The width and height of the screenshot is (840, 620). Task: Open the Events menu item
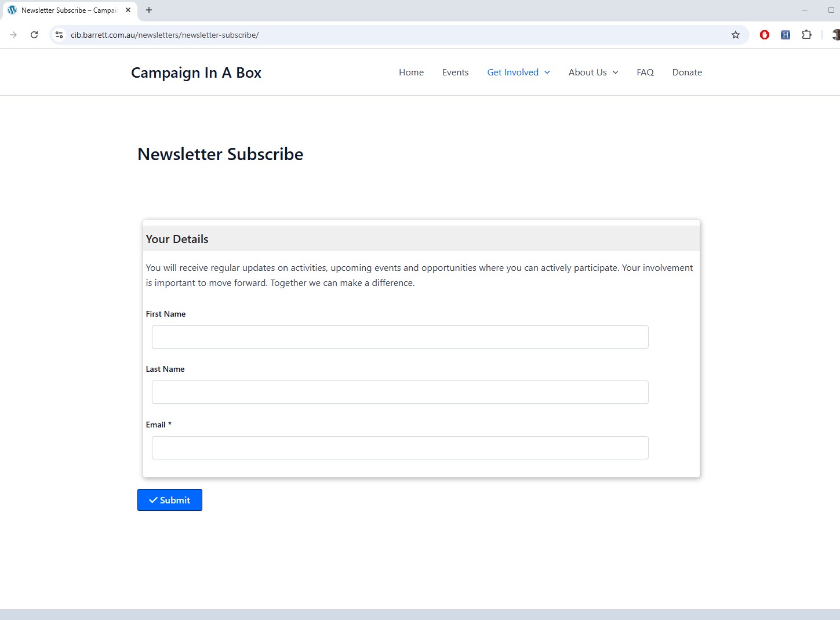455,72
